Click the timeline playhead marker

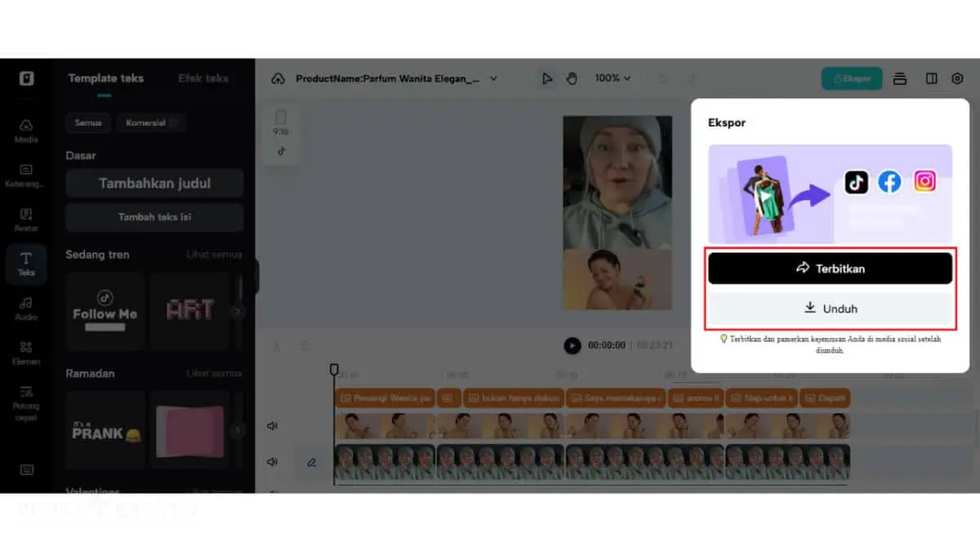tap(334, 370)
